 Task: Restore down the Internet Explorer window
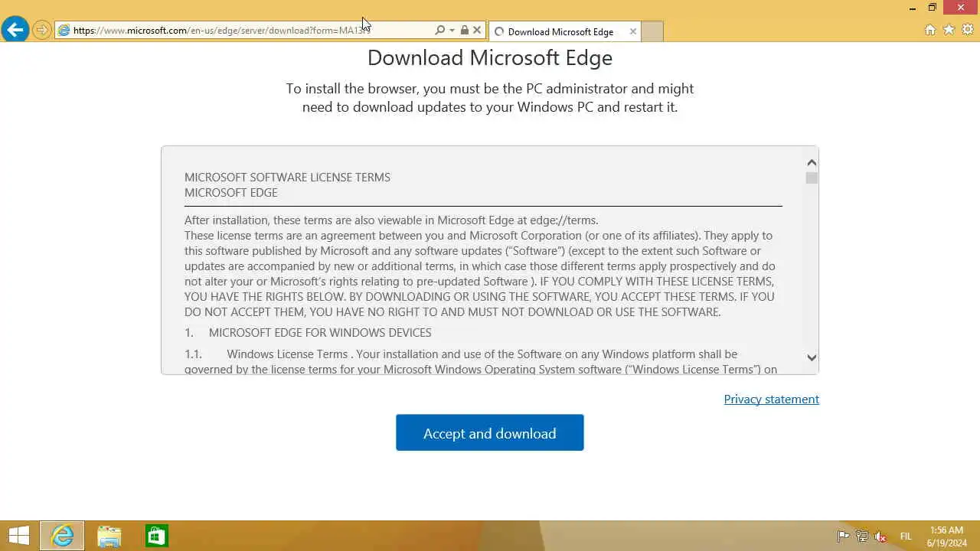tap(932, 8)
